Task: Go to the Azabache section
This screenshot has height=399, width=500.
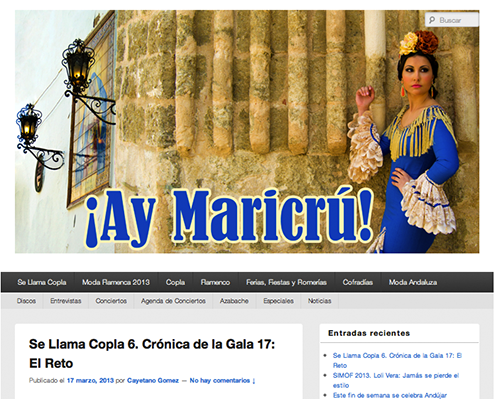Action: (234, 301)
